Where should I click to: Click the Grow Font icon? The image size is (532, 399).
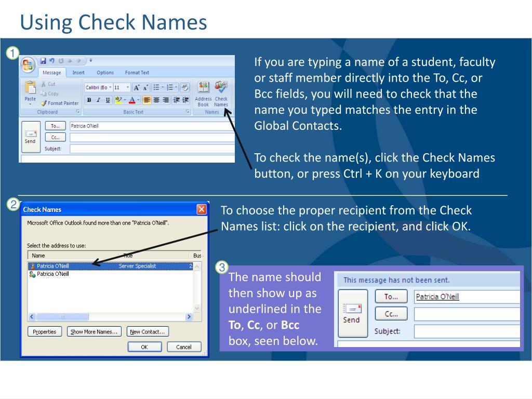pos(137,87)
